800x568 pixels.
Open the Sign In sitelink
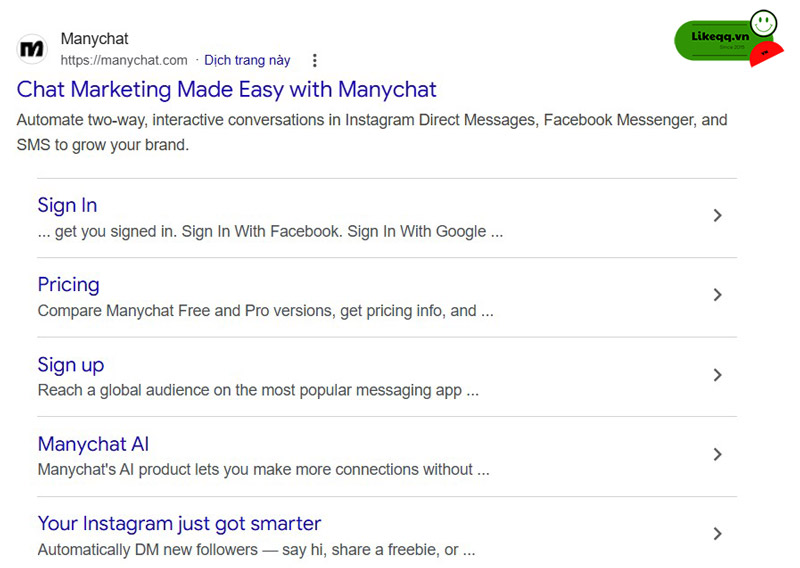[x=67, y=205]
